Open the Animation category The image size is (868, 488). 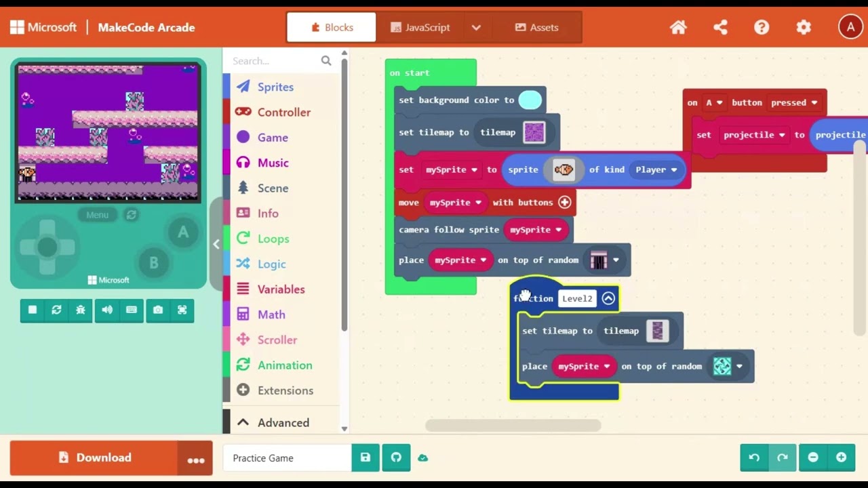coord(285,365)
